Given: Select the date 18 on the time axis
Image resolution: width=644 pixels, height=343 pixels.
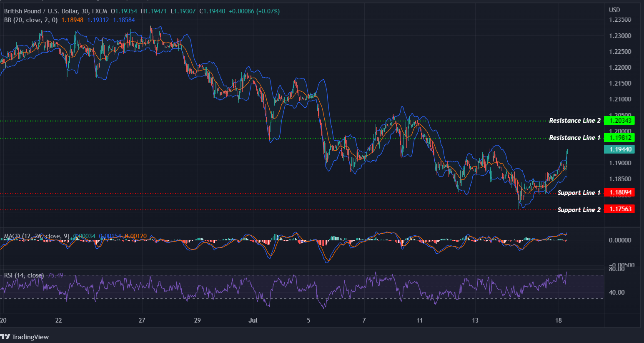Looking at the screenshot, I should (558, 320).
